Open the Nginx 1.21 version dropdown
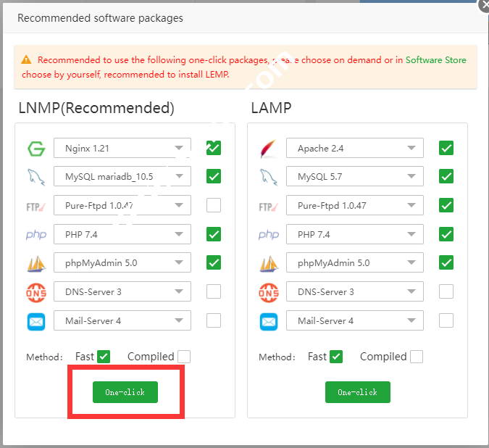489x448 pixels. pos(122,149)
